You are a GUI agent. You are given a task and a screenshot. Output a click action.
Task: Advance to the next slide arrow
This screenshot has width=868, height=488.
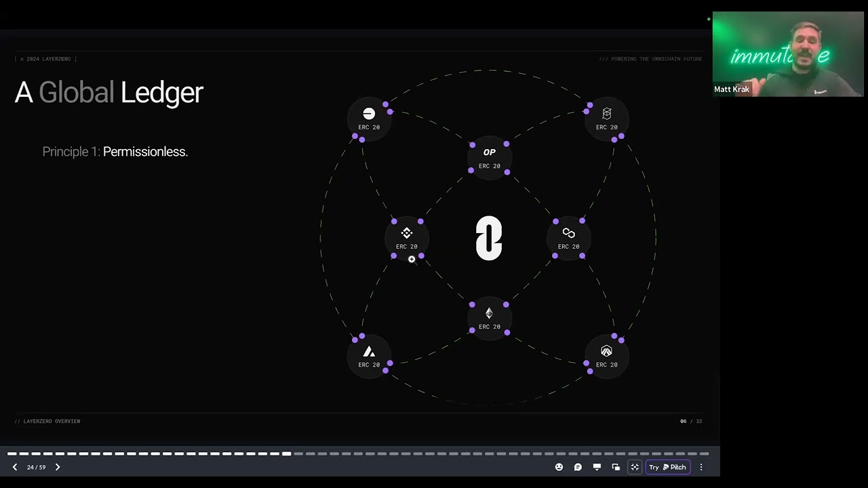(x=58, y=467)
